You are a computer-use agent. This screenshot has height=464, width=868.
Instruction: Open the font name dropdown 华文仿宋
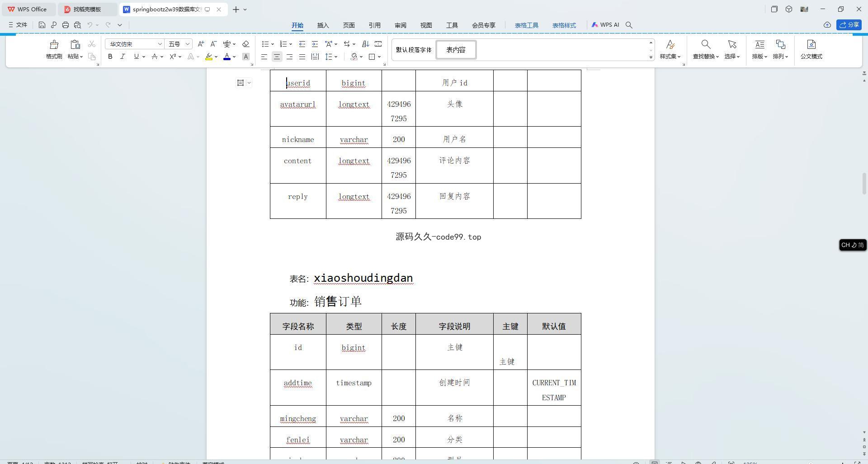[x=160, y=44]
